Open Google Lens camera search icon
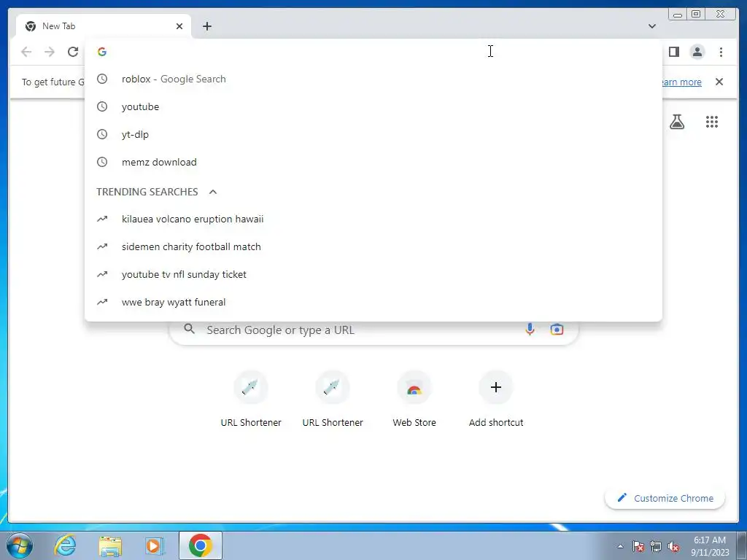 (557, 330)
